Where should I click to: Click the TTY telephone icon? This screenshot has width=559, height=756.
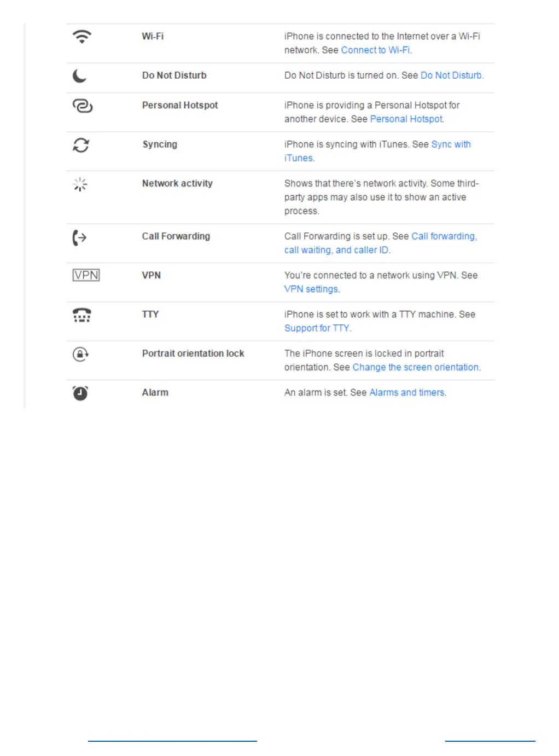[82, 315]
